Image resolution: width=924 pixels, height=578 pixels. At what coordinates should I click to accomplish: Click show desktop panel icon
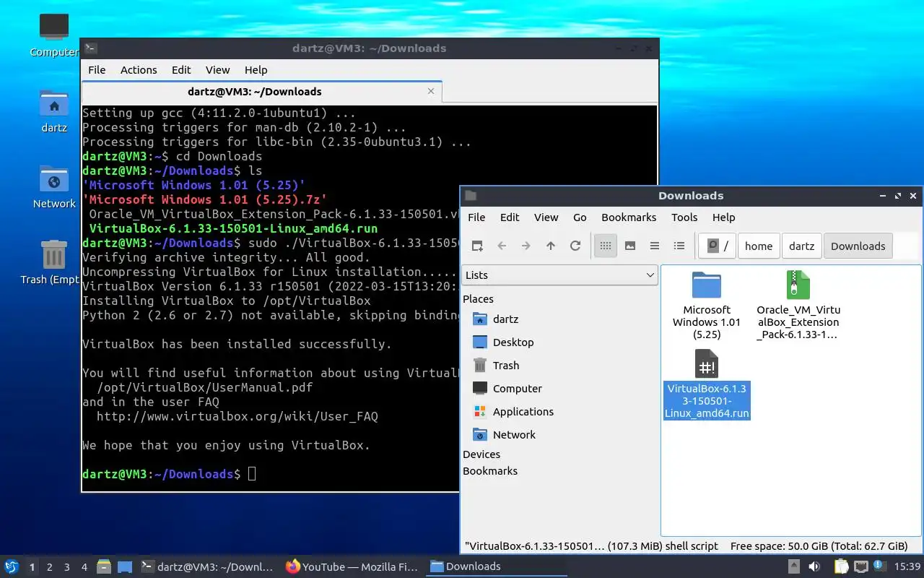(125, 566)
